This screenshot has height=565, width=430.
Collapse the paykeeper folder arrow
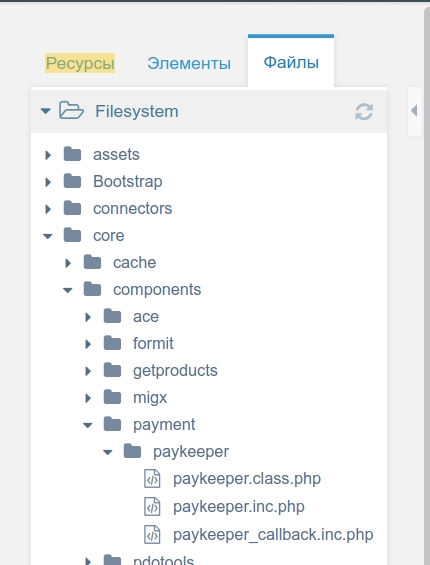click(x=107, y=452)
